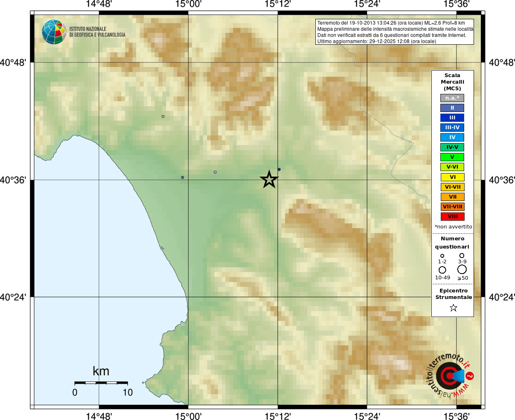The width and height of the screenshot is (515, 420).
Task: Click the INGV globe logo
Action: point(54,32)
